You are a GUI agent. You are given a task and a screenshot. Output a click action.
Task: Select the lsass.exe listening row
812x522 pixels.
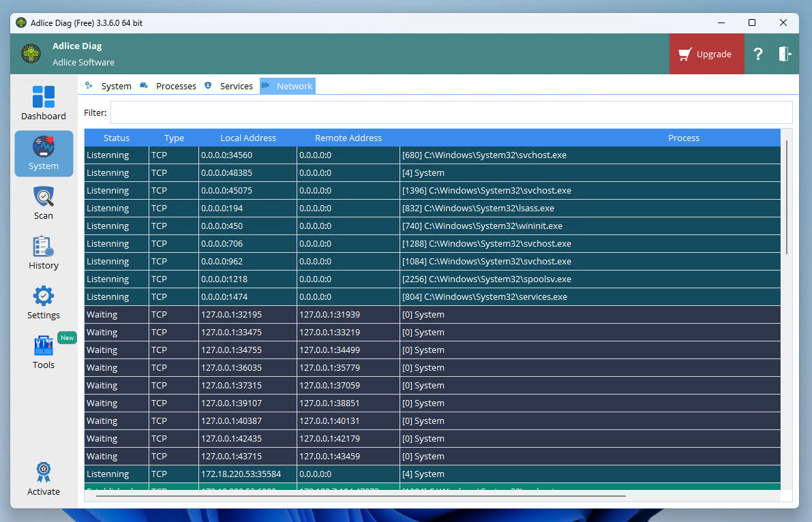point(432,209)
